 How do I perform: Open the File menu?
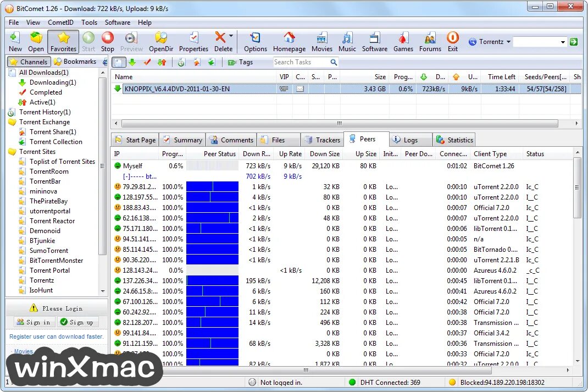coord(14,23)
